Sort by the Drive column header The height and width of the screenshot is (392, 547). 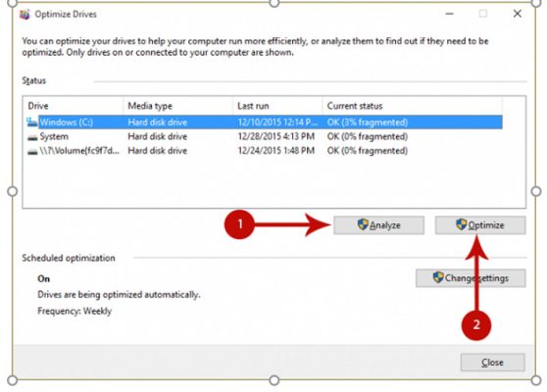pyautogui.click(x=74, y=106)
